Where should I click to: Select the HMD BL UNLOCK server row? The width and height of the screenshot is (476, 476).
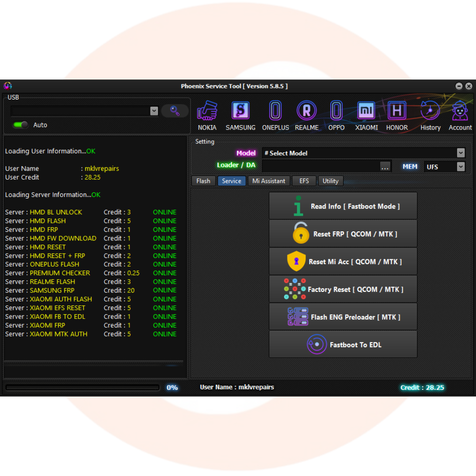pyautogui.click(x=91, y=212)
